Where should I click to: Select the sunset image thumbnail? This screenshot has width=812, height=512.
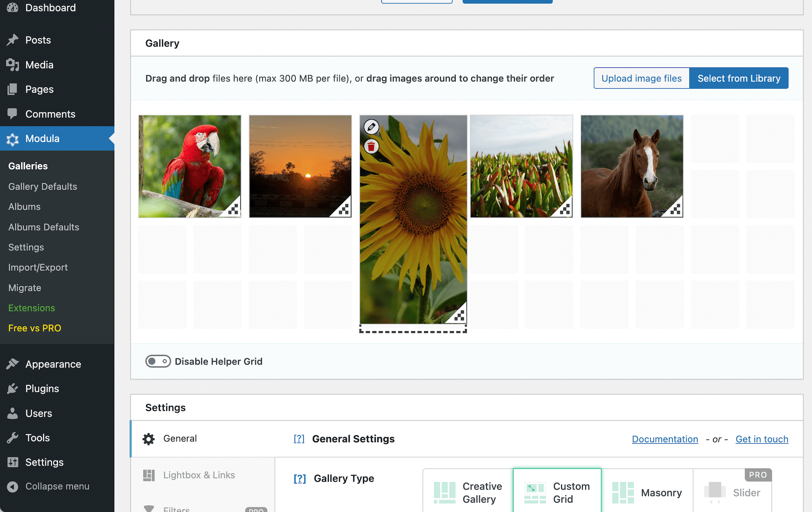click(x=300, y=166)
